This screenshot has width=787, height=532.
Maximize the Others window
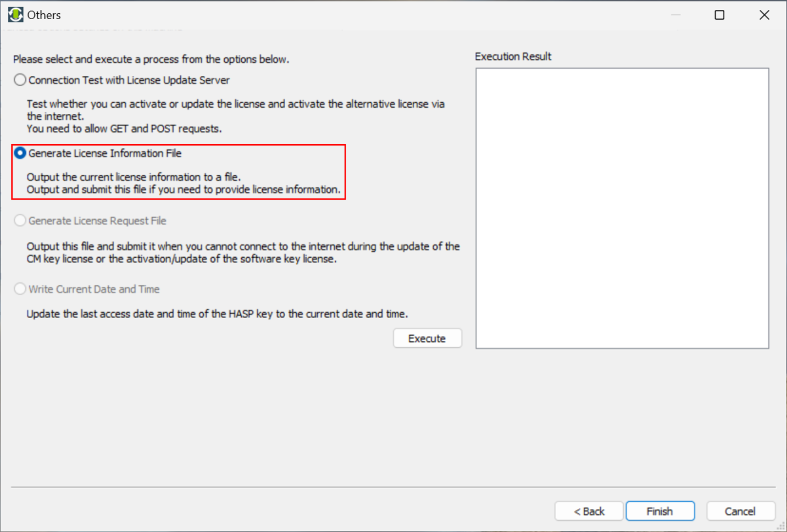pyautogui.click(x=719, y=15)
